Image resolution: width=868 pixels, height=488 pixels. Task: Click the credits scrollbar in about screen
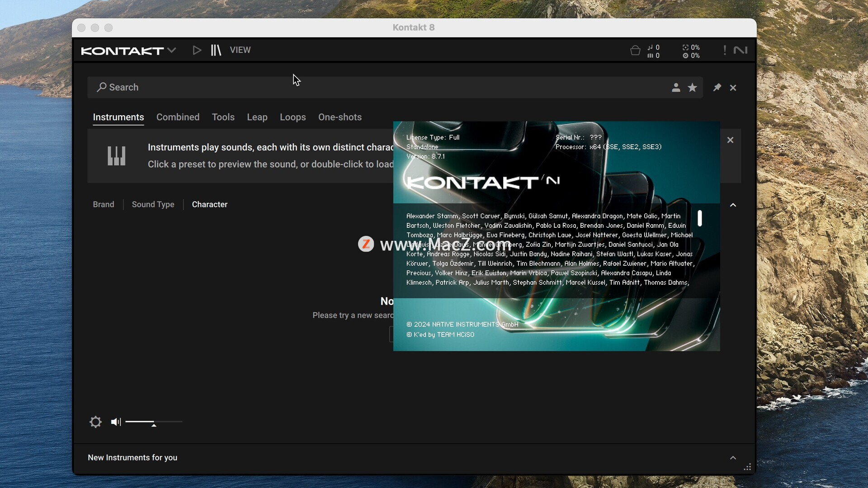(x=700, y=218)
